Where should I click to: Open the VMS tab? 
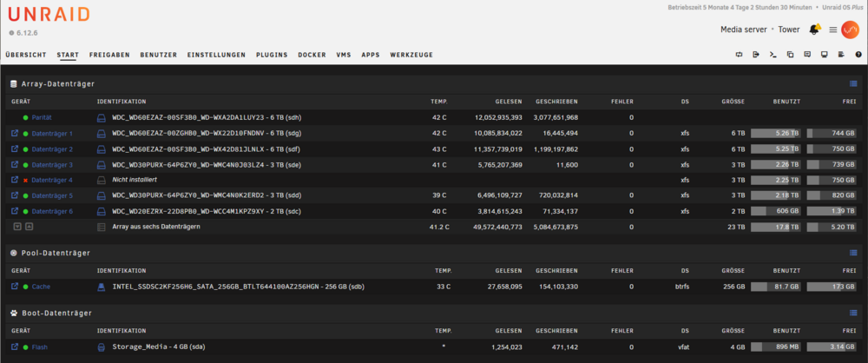click(x=344, y=55)
